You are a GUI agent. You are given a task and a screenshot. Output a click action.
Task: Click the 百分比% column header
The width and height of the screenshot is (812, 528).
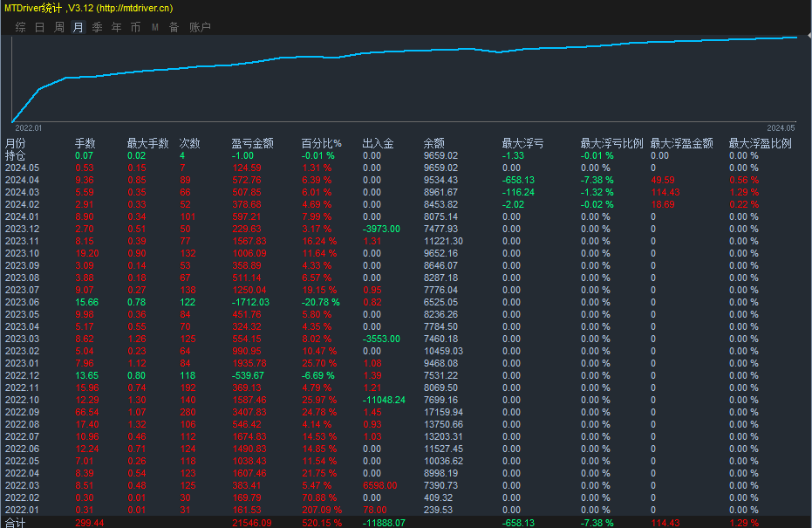coord(322,143)
